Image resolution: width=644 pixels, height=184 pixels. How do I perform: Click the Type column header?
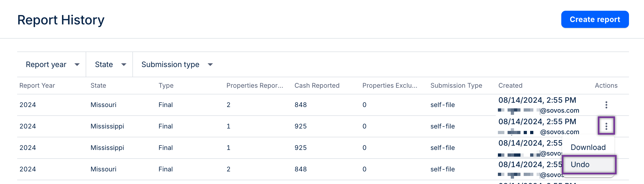point(166,86)
